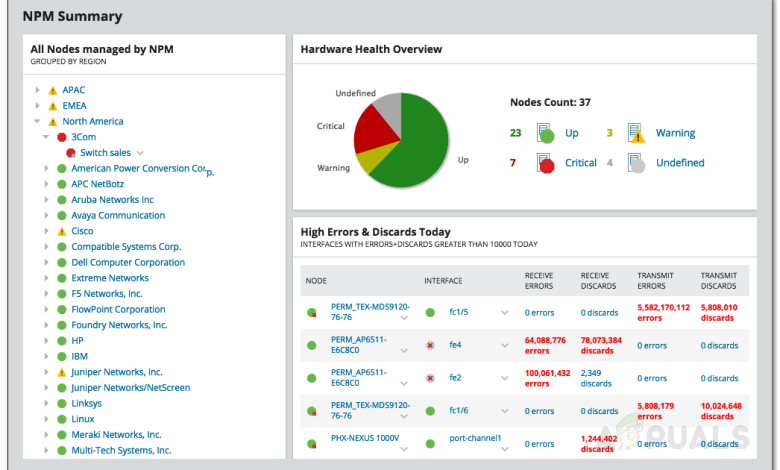Click the Critical link in Hardware Health
Image resolution: width=780 pixels, height=470 pixels.
click(x=581, y=163)
